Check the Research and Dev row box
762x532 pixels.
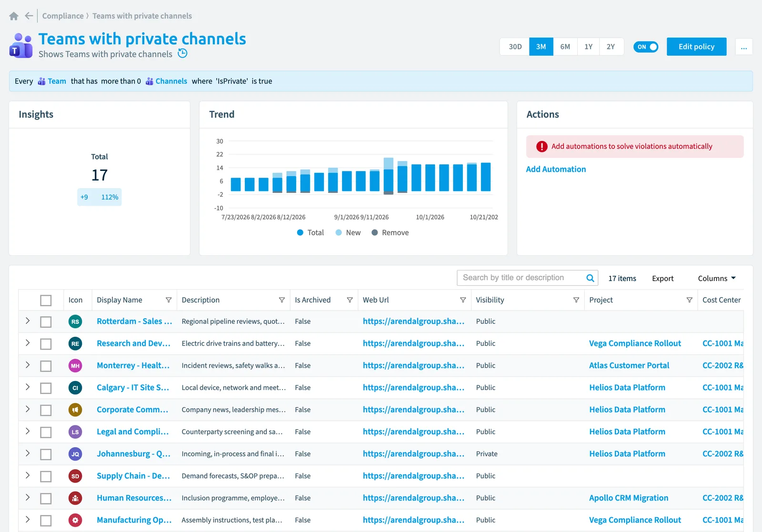click(46, 344)
